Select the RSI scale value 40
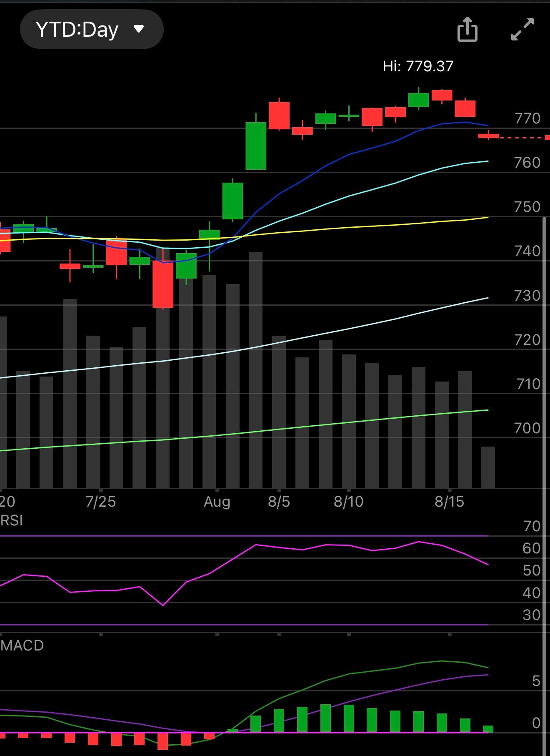Screen dimensions: 550x756 pos(532,593)
